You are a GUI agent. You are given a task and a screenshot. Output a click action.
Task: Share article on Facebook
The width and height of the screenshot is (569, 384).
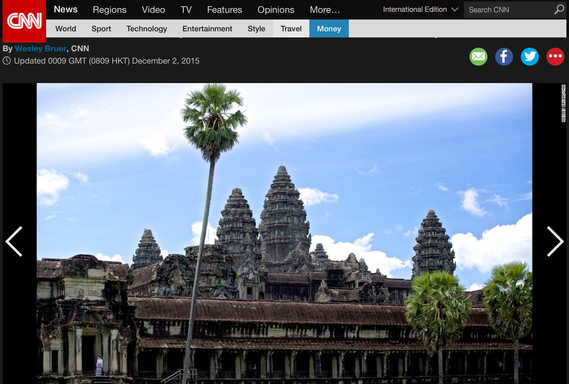click(x=504, y=57)
